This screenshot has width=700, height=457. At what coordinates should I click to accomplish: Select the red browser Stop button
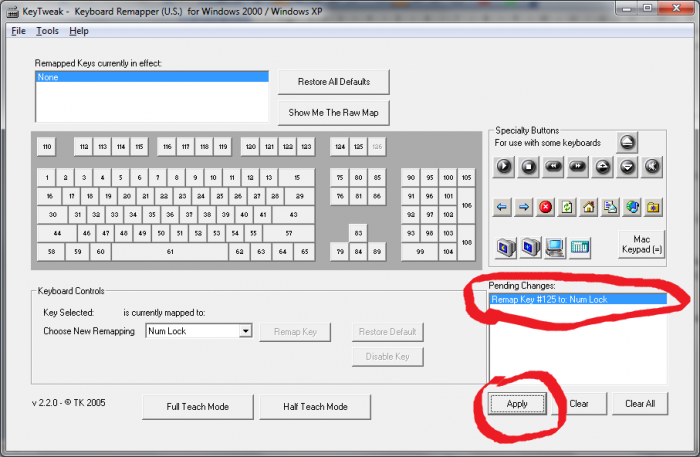click(x=545, y=207)
